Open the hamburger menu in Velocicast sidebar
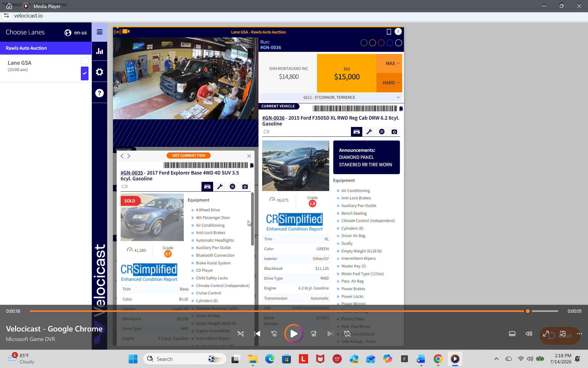 pyautogui.click(x=100, y=32)
